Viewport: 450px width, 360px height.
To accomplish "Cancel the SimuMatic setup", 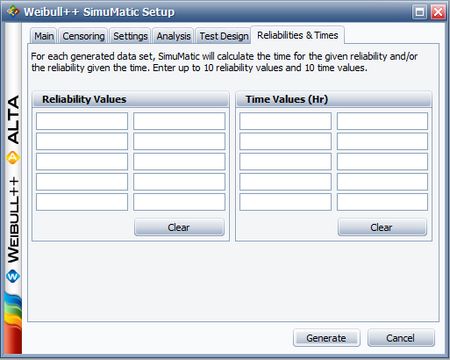I will point(401,338).
